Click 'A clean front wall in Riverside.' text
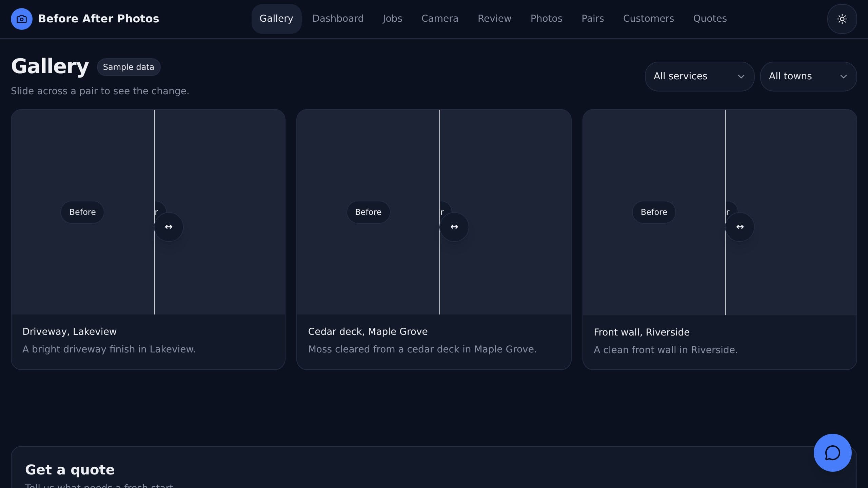 coord(666,350)
